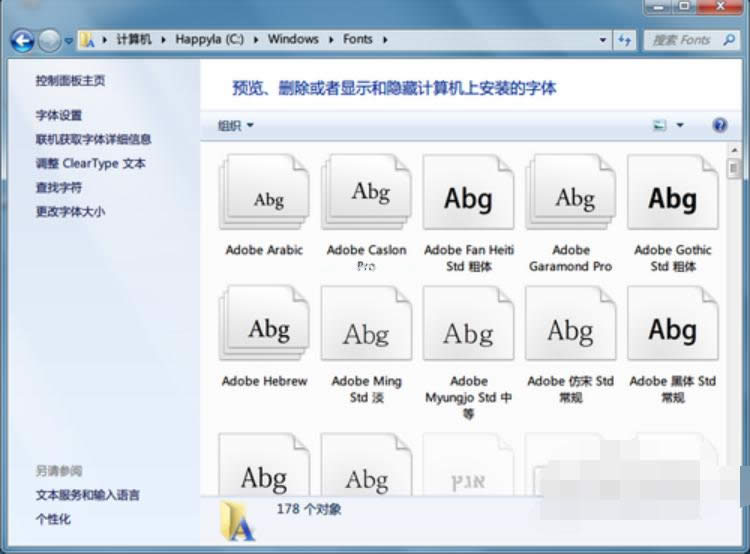The height and width of the screenshot is (554, 750).
Task: Select the Adobe Caslon Pro font icon
Action: (366, 197)
